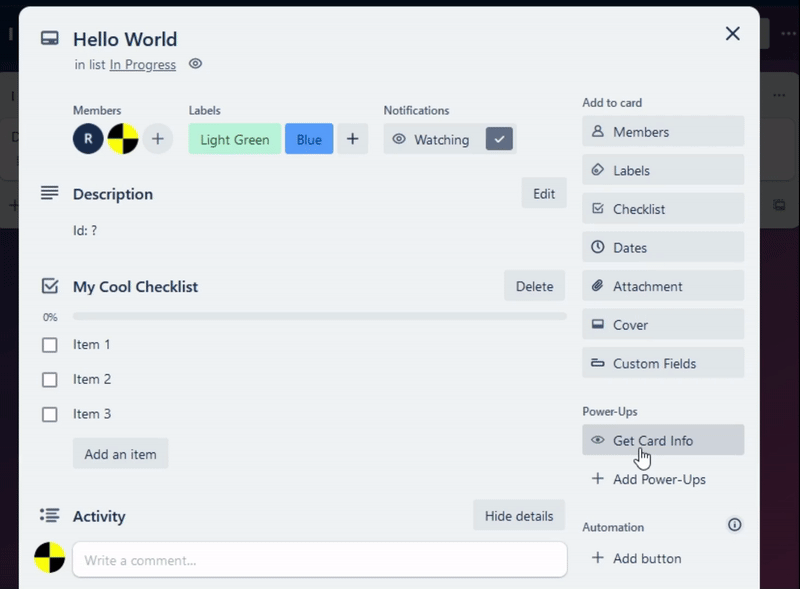Launch the Get Card Info Power-Up
This screenshot has width=800, height=589.
(x=662, y=440)
